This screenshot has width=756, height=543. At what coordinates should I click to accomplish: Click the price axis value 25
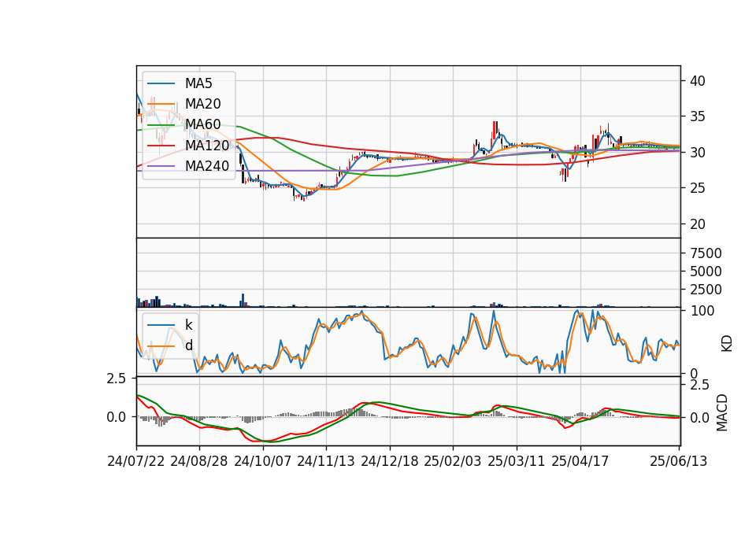coord(698,188)
